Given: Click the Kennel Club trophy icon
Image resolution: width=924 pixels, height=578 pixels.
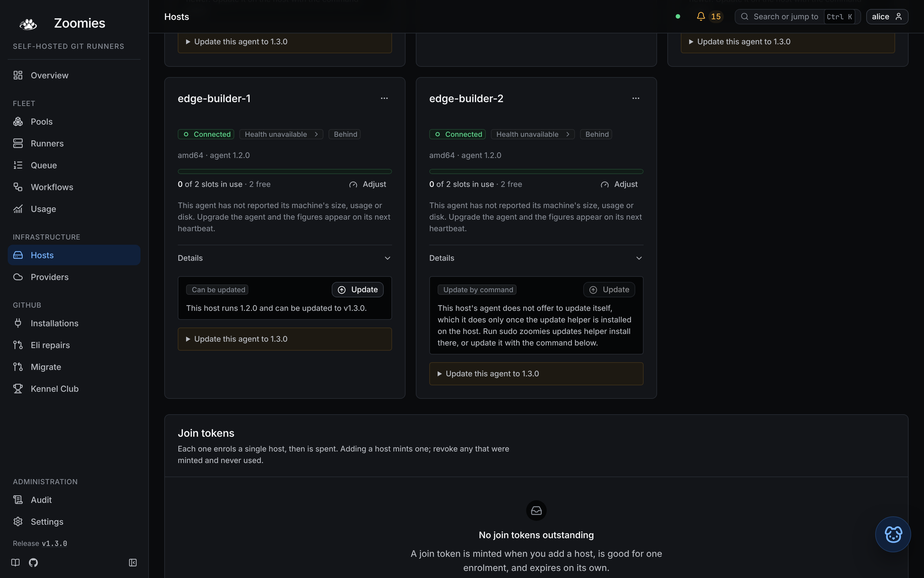Looking at the screenshot, I should click(18, 389).
